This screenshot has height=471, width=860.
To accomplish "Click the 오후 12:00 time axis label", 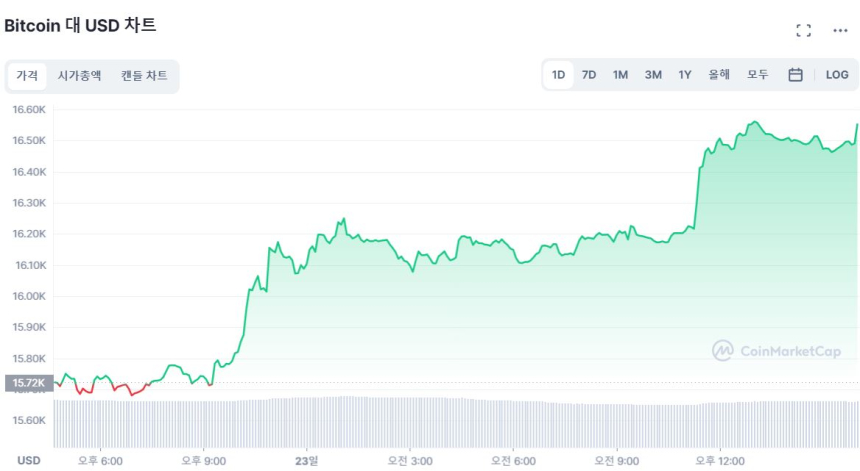I will (718, 460).
